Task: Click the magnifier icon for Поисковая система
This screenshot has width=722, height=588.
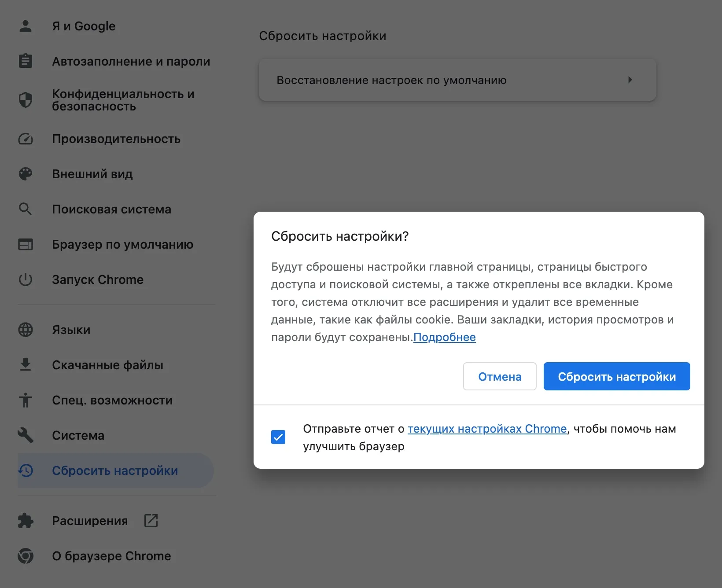Action: (x=26, y=209)
